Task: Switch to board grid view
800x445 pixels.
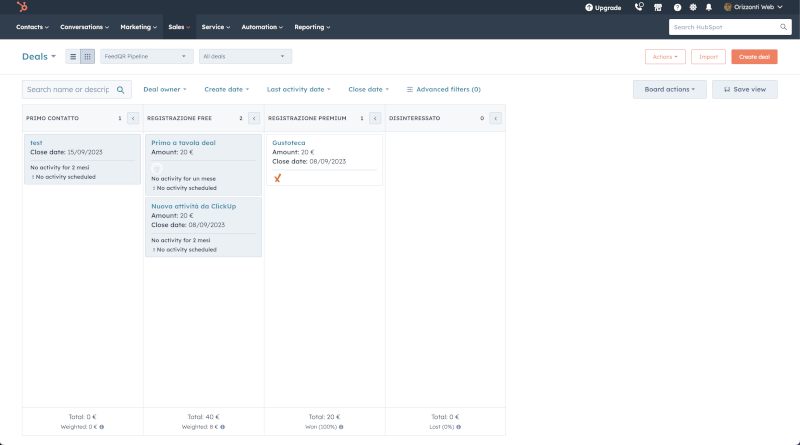Action: [87, 57]
